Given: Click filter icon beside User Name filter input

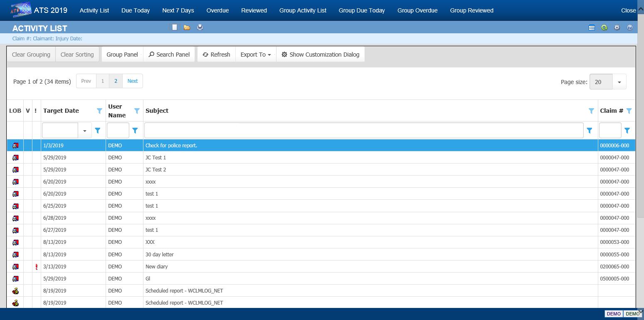Looking at the screenshot, I should tap(135, 131).
